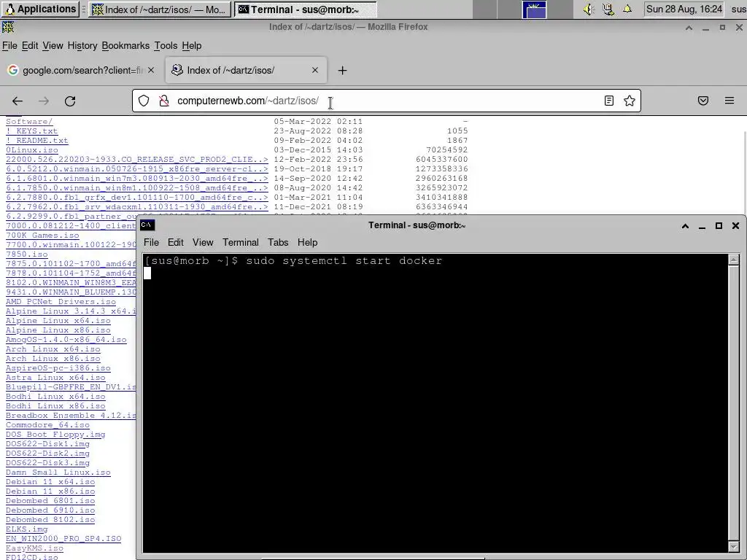This screenshot has width=747, height=560.
Task: Open the ! KEYS.txt link
Action: (x=31, y=131)
